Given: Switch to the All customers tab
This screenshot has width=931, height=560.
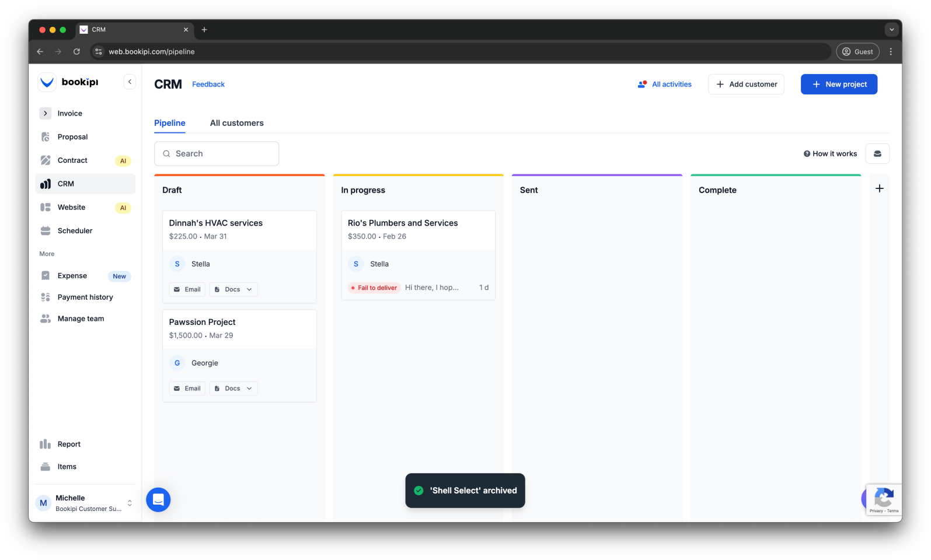Looking at the screenshot, I should (x=237, y=123).
